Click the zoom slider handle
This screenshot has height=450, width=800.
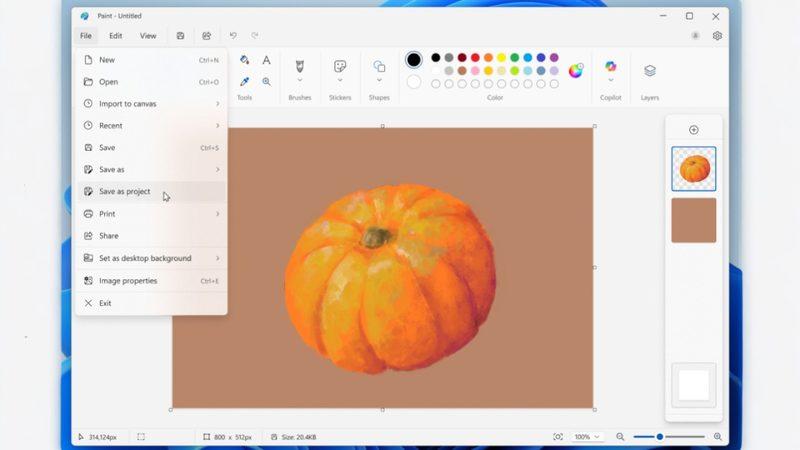(659, 437)
